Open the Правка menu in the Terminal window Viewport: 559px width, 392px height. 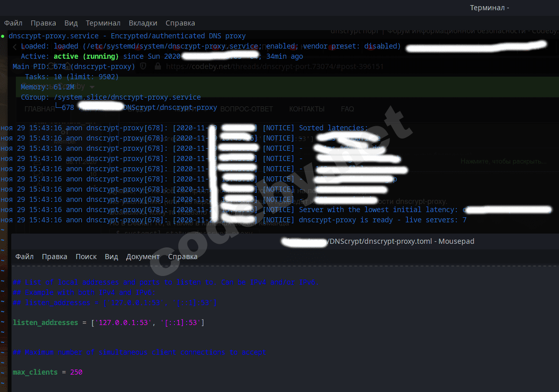pyautogui.click(x=43, y=23)
